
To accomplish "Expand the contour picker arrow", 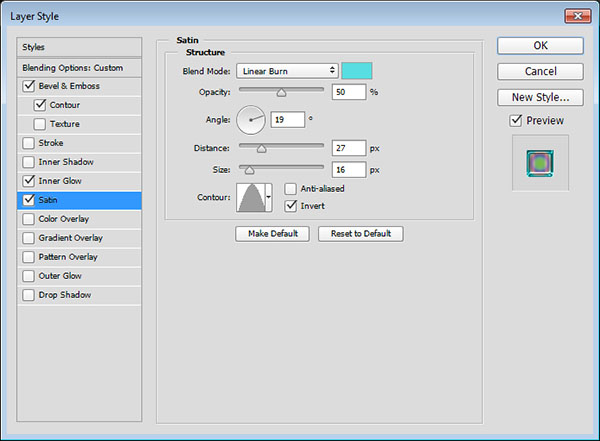I will click(268, 197).
